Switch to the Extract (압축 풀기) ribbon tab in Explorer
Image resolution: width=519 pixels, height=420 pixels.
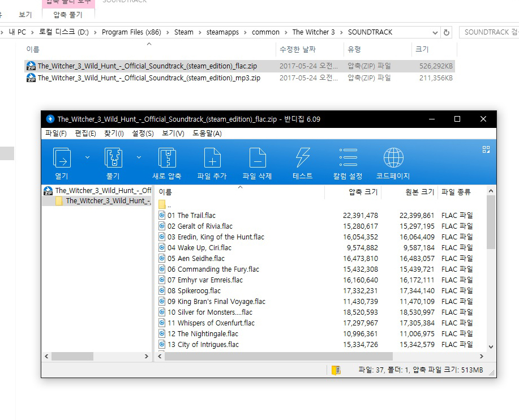68,15
